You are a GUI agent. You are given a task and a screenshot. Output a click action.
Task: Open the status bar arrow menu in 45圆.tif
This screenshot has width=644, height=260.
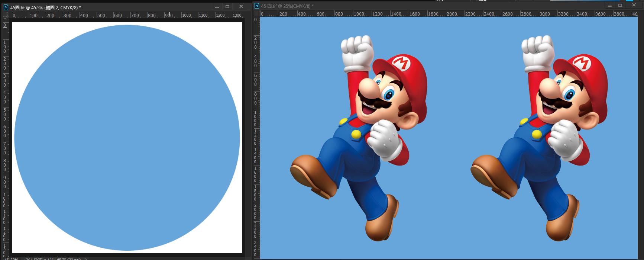(x=86, y=259)
